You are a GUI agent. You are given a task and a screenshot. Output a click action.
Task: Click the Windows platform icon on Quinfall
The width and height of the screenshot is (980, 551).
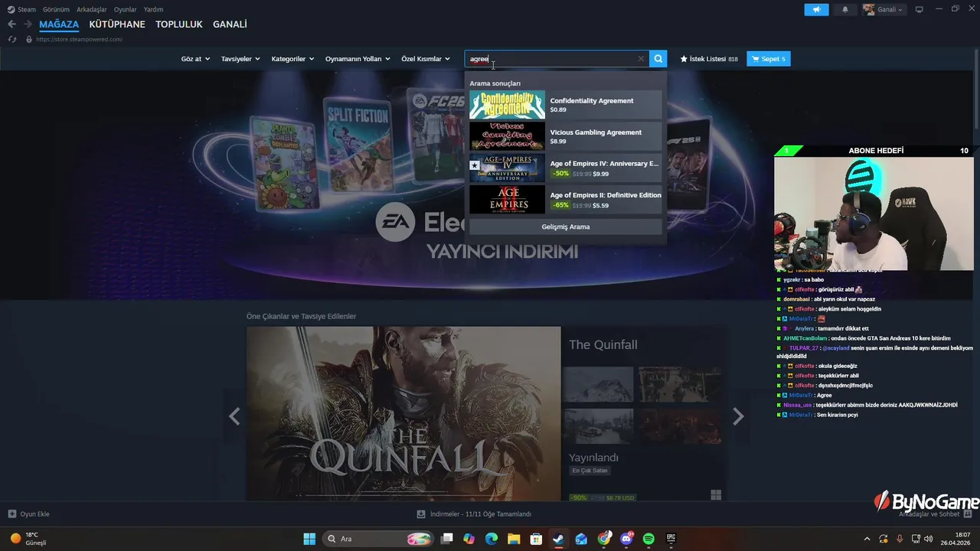[x=716, y=495]
